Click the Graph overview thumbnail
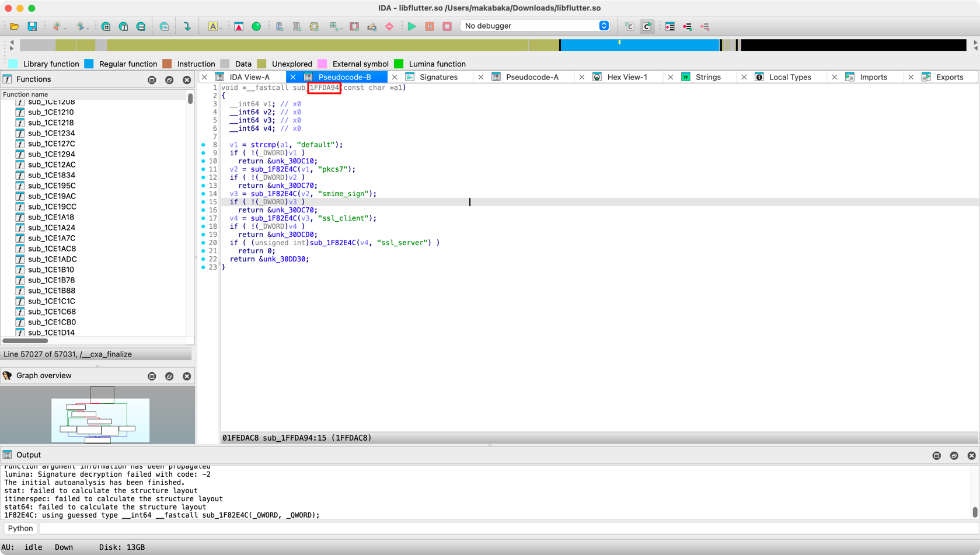Viewport: 980px width, 555px height. point(97,415)
